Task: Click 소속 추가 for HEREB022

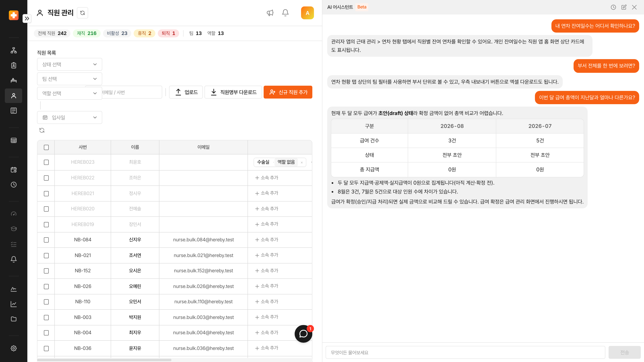Action: [266, 178]
